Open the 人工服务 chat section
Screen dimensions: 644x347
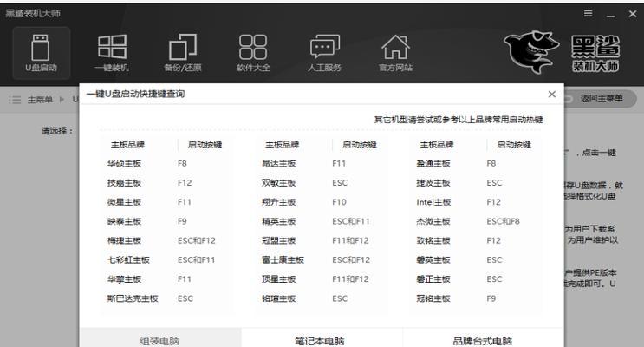324,53
